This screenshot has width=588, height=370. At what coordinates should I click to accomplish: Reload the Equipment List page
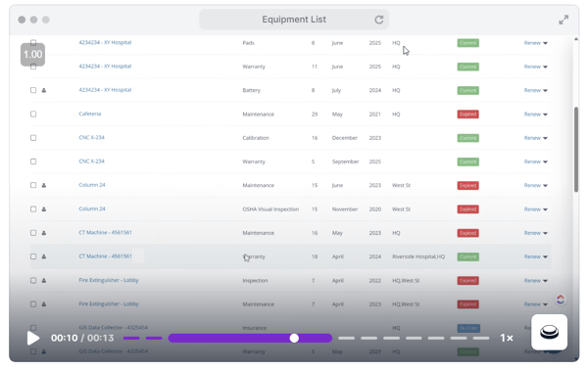click(x=379, y=20)
